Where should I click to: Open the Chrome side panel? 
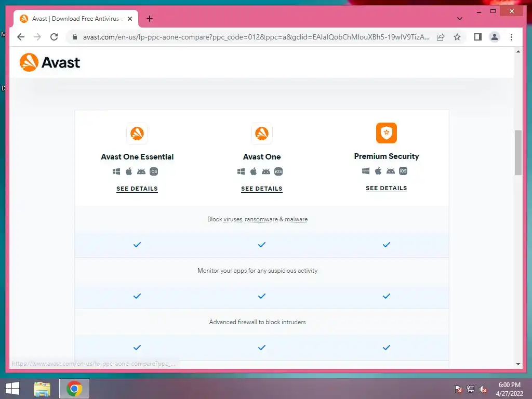pos(478,37)
